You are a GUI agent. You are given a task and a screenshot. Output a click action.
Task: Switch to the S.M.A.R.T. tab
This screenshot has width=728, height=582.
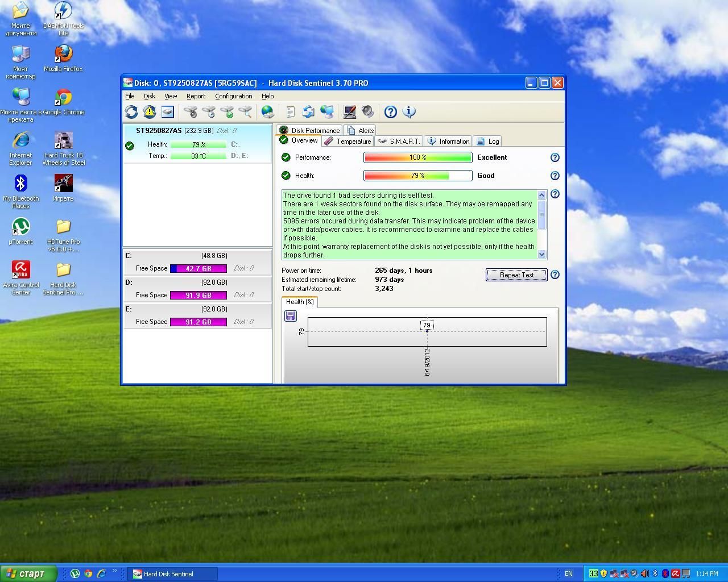399,142
